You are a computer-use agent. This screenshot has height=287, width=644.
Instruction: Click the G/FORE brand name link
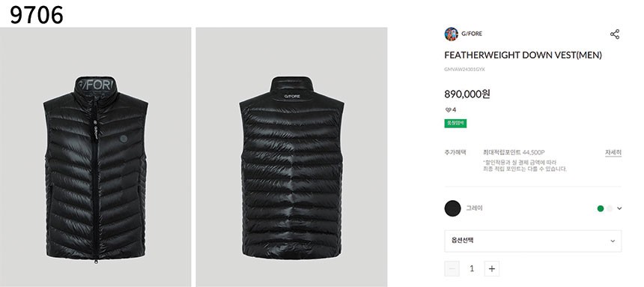pyautogui.click(x=472, y=34)
